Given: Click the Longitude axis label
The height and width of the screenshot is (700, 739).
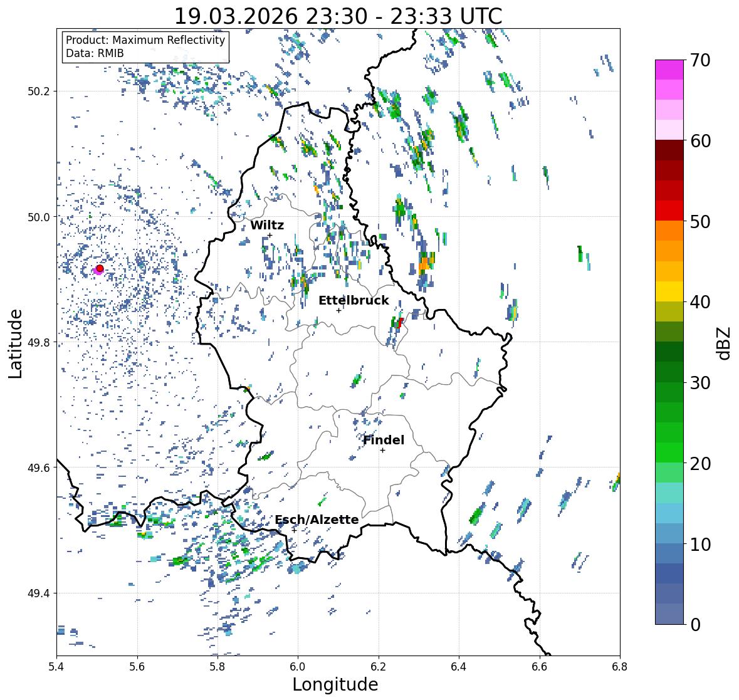Looking at the screenshot, I should (x=335, y=684).
